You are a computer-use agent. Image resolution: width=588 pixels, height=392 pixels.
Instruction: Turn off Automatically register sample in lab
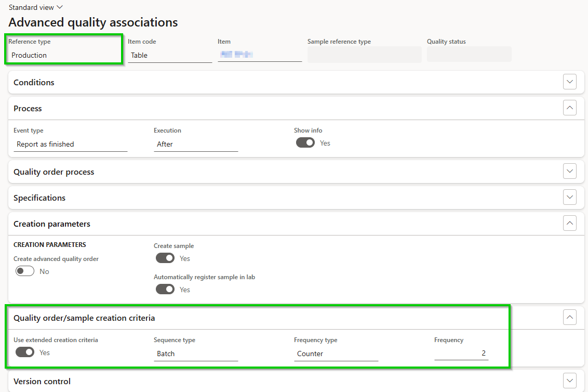point(165,289)
